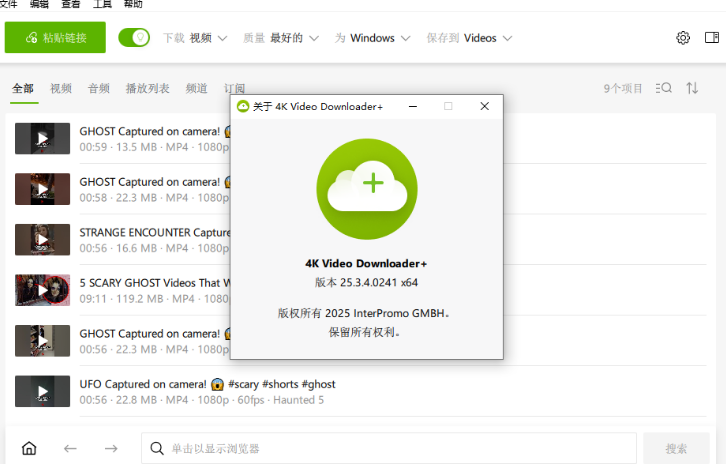Click the browser back arrow
Image resolution: width=726 pixels, height=464 pixels.
[x=70, y=448]
